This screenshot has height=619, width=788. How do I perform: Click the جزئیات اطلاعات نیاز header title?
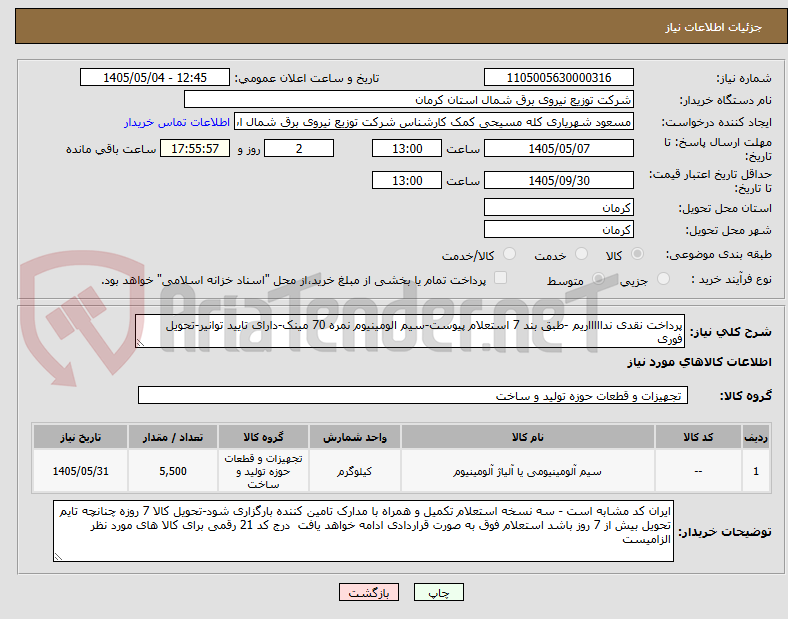714,27
